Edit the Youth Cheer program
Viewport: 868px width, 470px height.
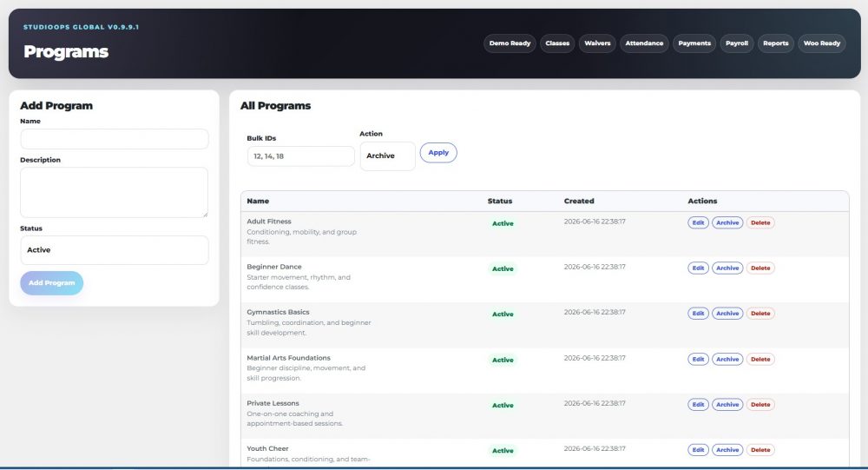pos(698,450)
